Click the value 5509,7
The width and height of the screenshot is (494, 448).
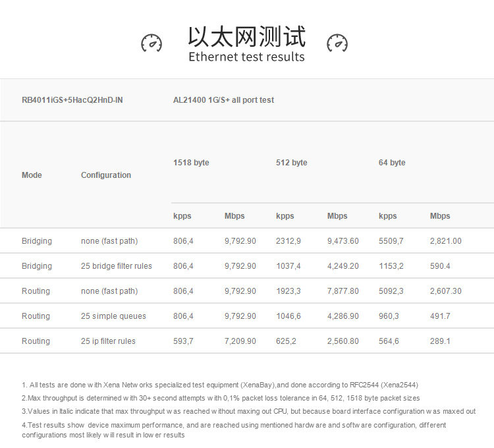(x=391, y=241)
